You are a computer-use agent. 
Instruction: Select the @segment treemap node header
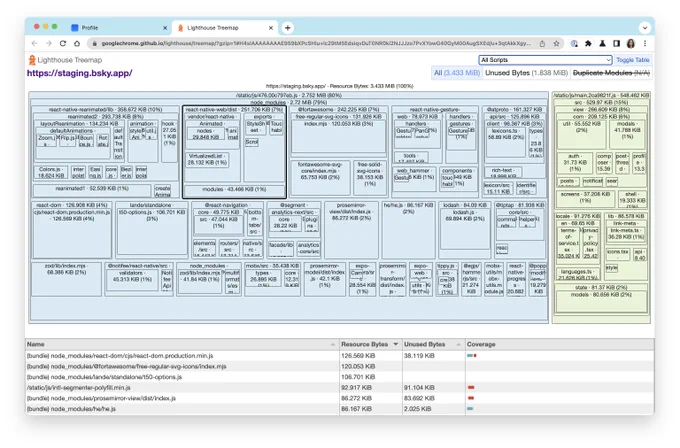click(294, 205)
